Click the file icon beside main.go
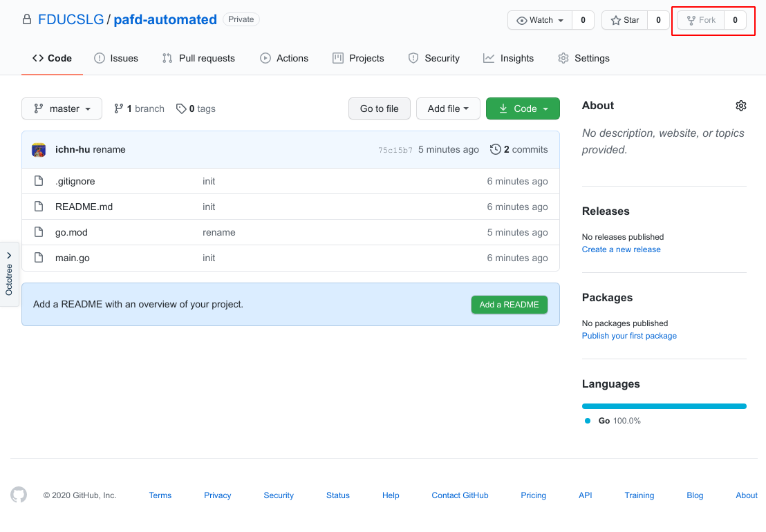The height and width of the screenshot is (532, 766). (x=39, y=258)
